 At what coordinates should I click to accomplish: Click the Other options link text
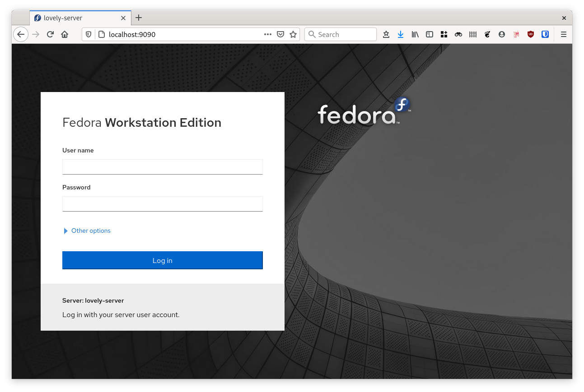pos(91,231)
